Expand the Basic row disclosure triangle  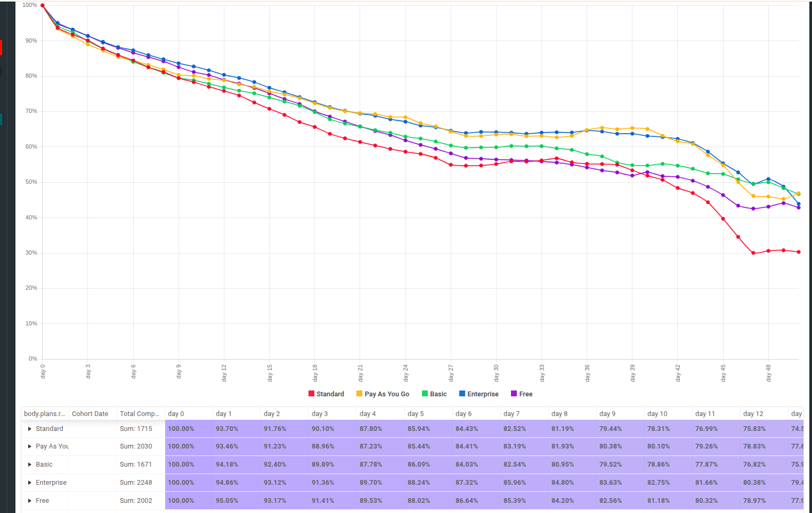29,464
